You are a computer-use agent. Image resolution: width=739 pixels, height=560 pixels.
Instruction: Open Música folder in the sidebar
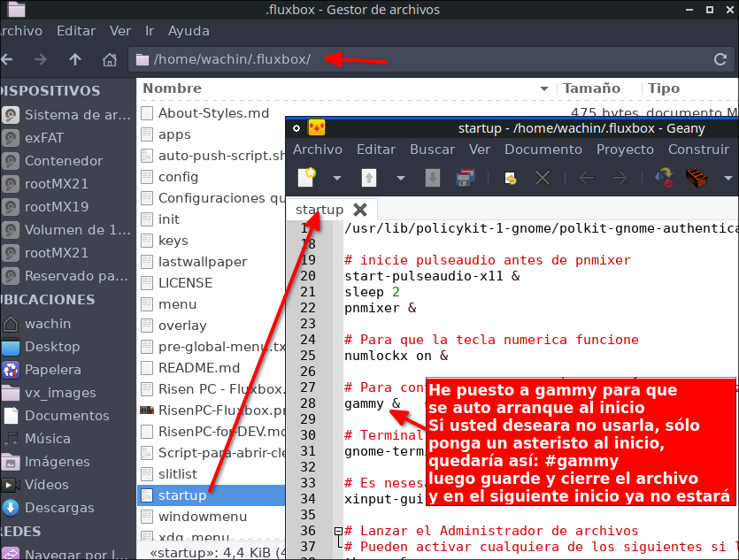tap(48, 439)
